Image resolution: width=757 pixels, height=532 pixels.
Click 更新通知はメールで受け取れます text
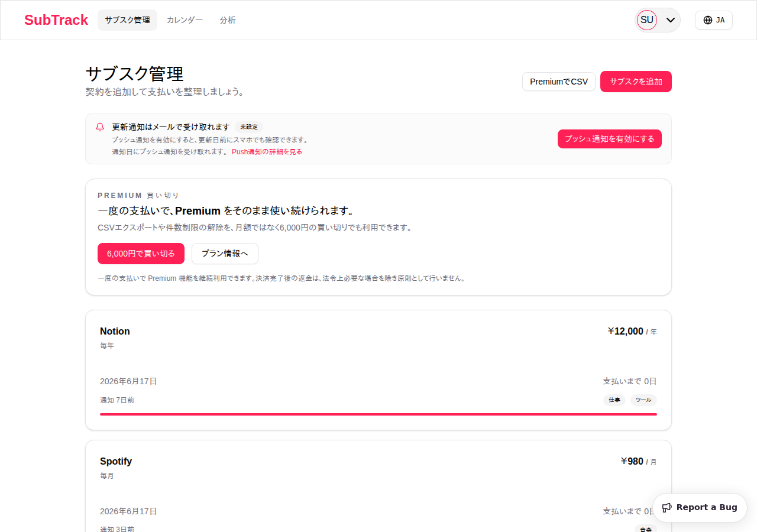(171, 127)
